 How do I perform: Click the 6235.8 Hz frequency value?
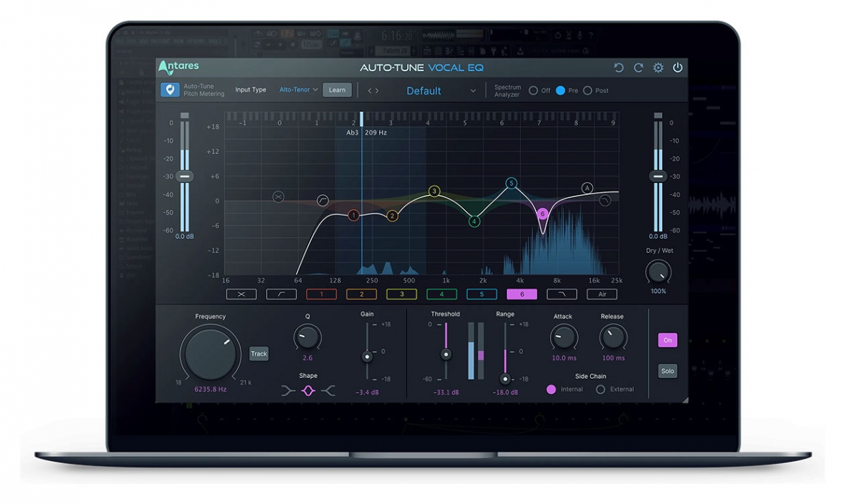click(x=211, y=389)
